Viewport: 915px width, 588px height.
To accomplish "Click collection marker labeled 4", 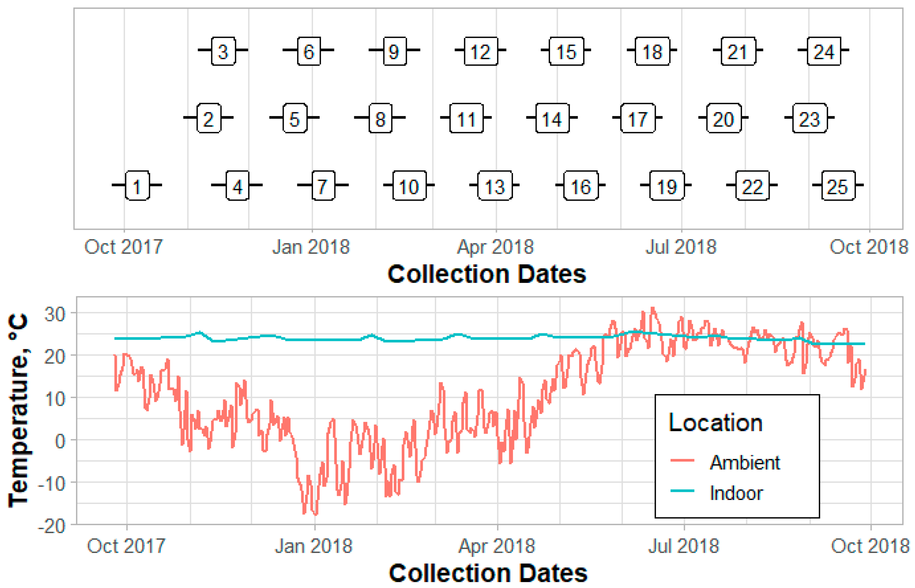I will pyautogui.click(x=237, y=186).
